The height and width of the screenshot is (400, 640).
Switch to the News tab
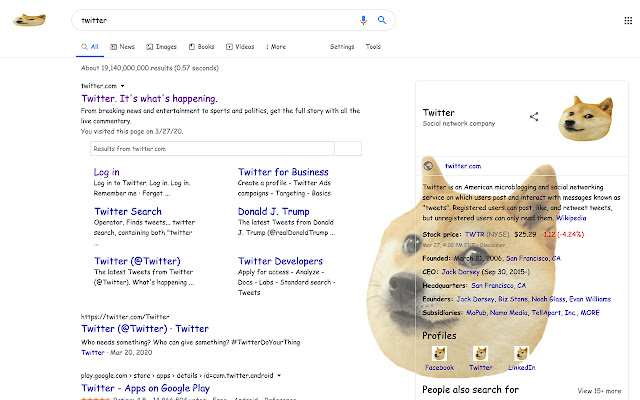pos(122,47)
